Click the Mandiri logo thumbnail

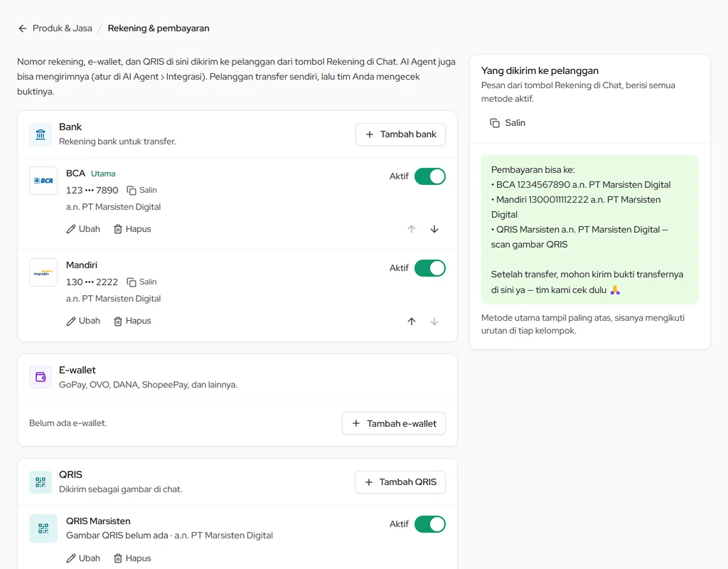43,272
